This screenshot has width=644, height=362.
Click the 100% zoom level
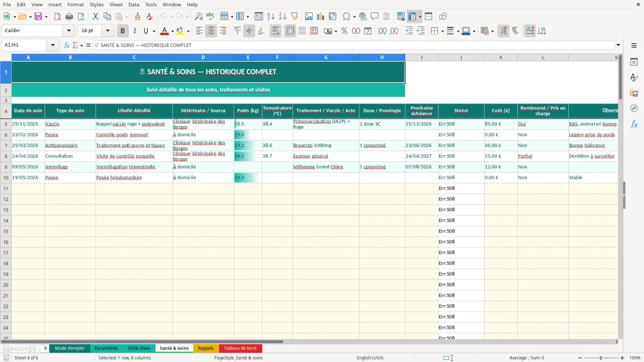[635, 358]
